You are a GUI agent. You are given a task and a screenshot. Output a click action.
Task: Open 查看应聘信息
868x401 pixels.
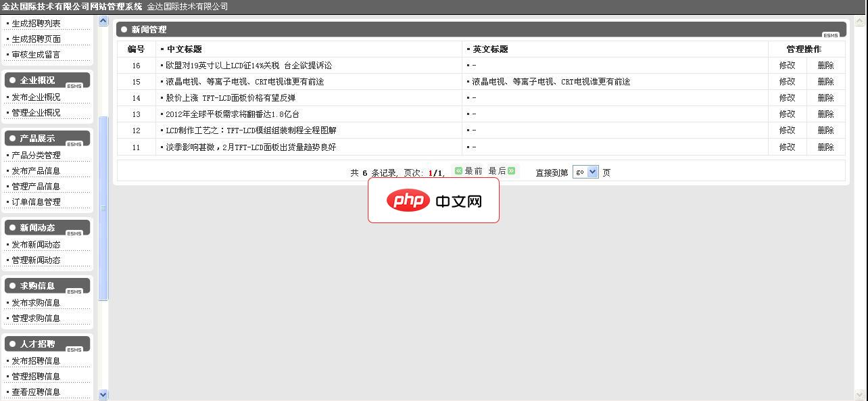(36, 392)
